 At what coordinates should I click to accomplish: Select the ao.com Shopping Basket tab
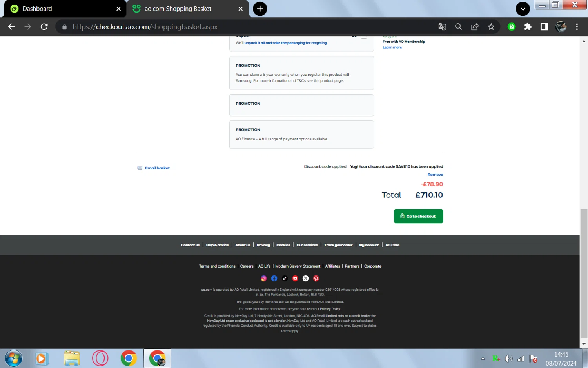[188, 9]
